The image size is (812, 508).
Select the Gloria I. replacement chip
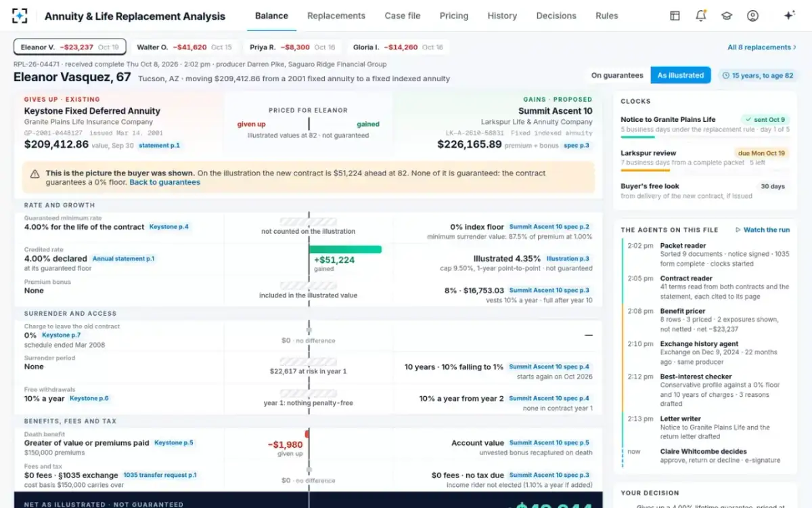coord(398,47)
